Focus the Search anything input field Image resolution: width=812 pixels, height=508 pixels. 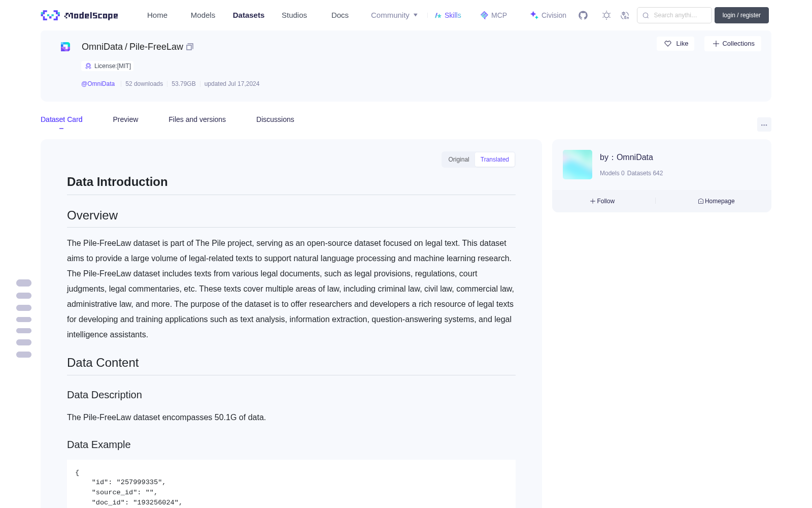tap(674, 15)
